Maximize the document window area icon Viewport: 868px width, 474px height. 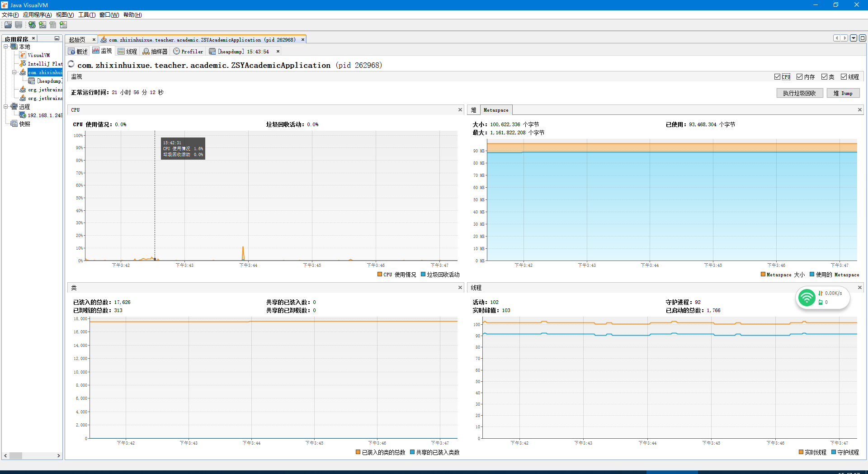(863, 38)
